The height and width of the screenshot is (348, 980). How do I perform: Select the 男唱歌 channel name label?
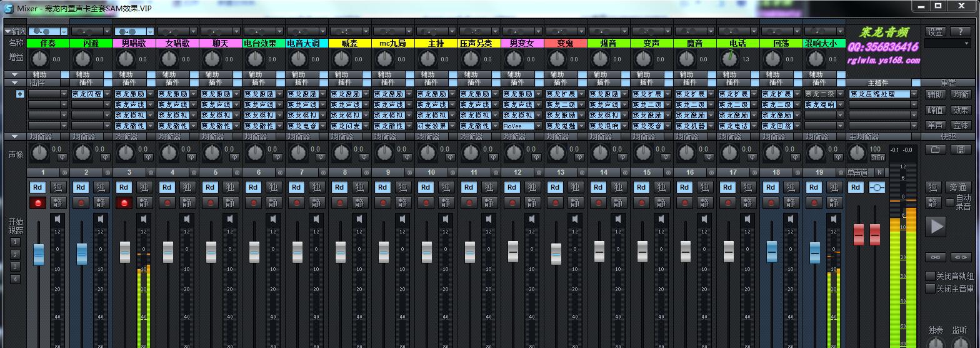[x=134, y=43]
